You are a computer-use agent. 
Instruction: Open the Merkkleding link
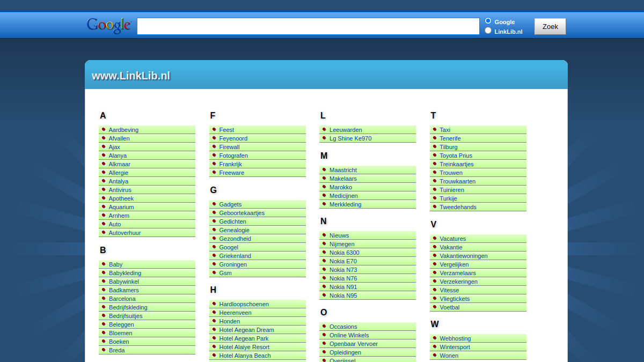346,204
